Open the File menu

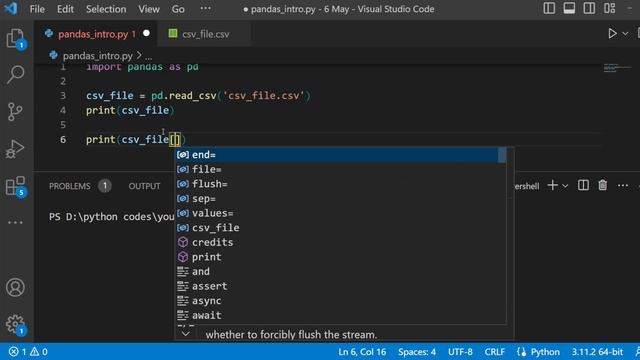pyautogui.click(x=37, y=9)
